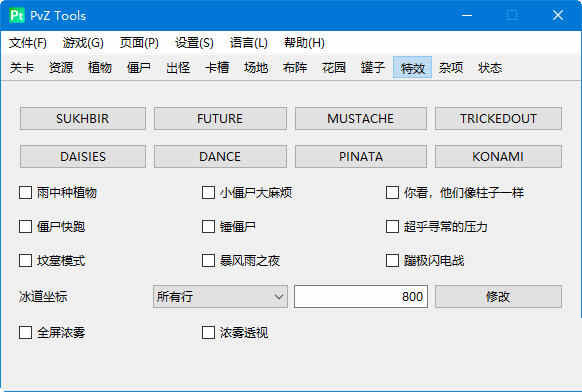Switch to the 状态 tab
The width and height of the screenshot is (582, 392).
point(490,68)
